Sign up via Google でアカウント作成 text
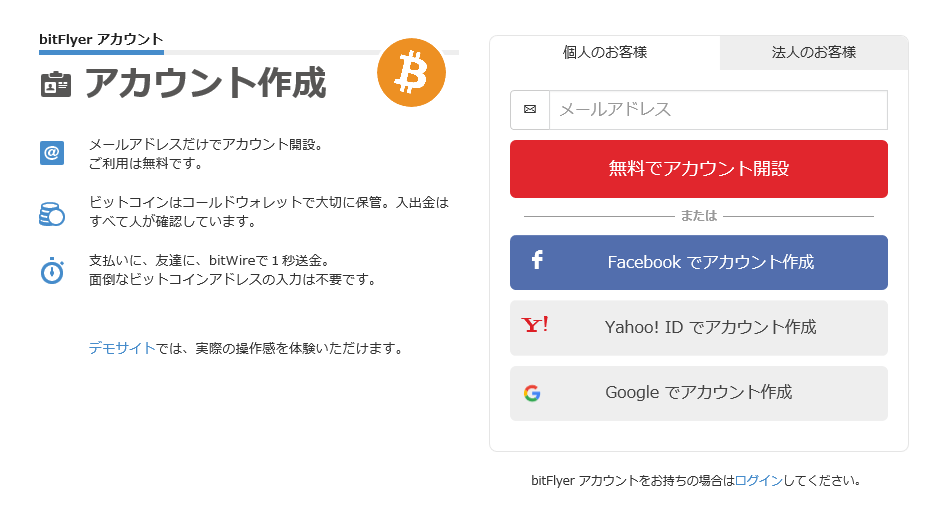Screen dimensions: 948x528 (698, 393)
